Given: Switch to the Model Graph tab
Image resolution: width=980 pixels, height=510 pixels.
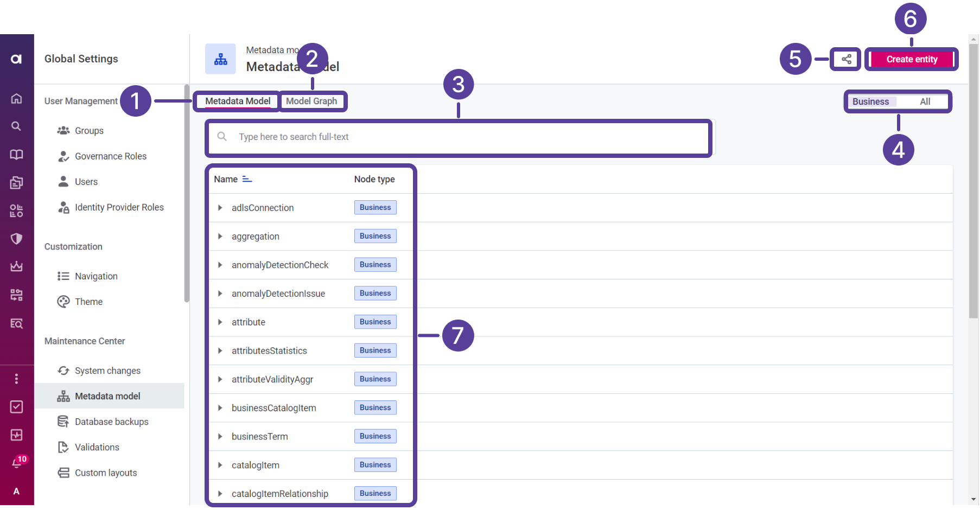Looking at the screenshot, I should pos(313,101).
